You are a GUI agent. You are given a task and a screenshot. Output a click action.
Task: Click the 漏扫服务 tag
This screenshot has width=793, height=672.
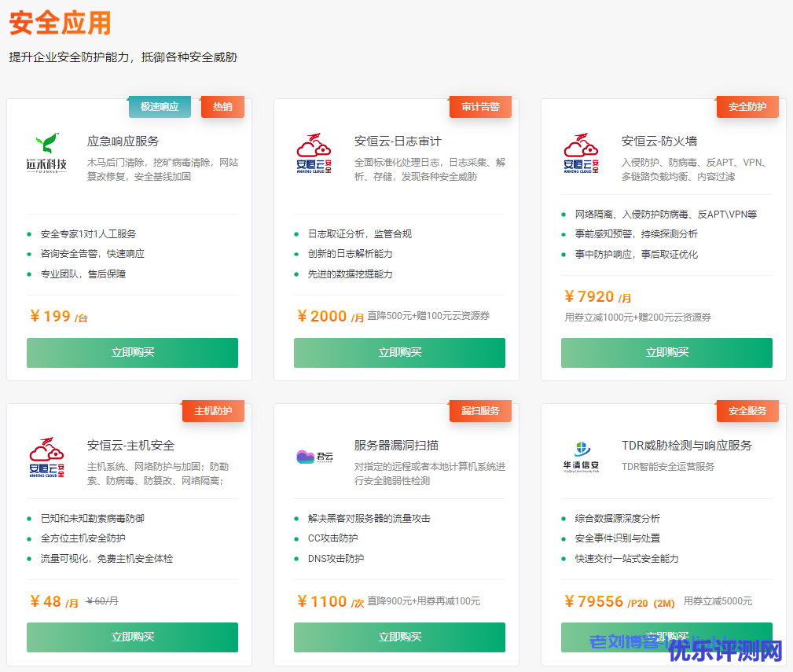pyautogui.click(x=480, y=411)
